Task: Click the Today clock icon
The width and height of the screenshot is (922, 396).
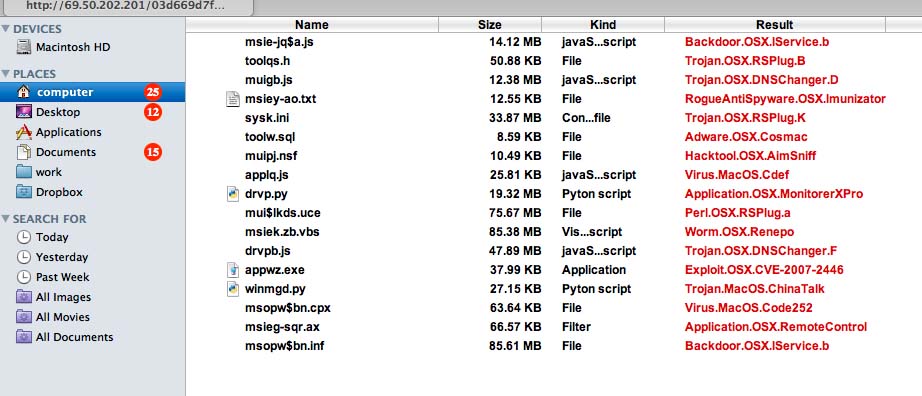Action: (24, 237)
